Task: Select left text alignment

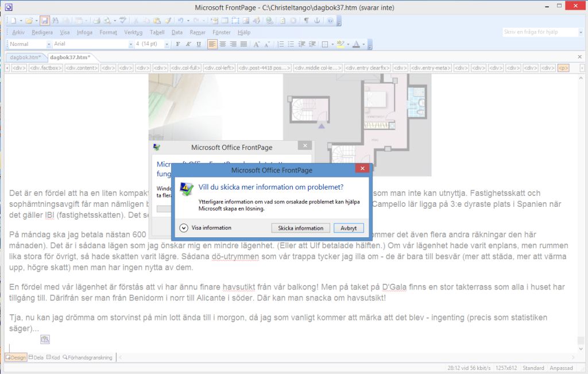Action: tap(212, 44)
